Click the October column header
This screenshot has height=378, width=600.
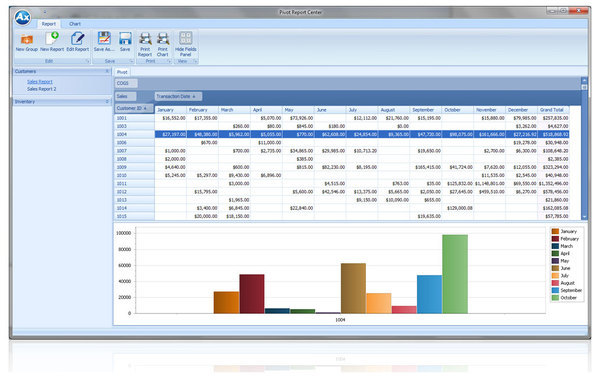[x=458, y=110]
